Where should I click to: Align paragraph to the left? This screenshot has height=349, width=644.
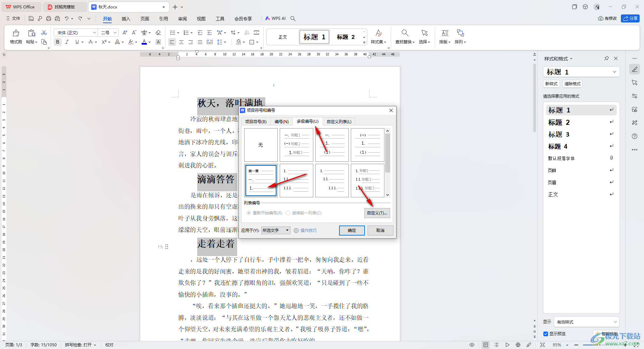tap(172, 42)
